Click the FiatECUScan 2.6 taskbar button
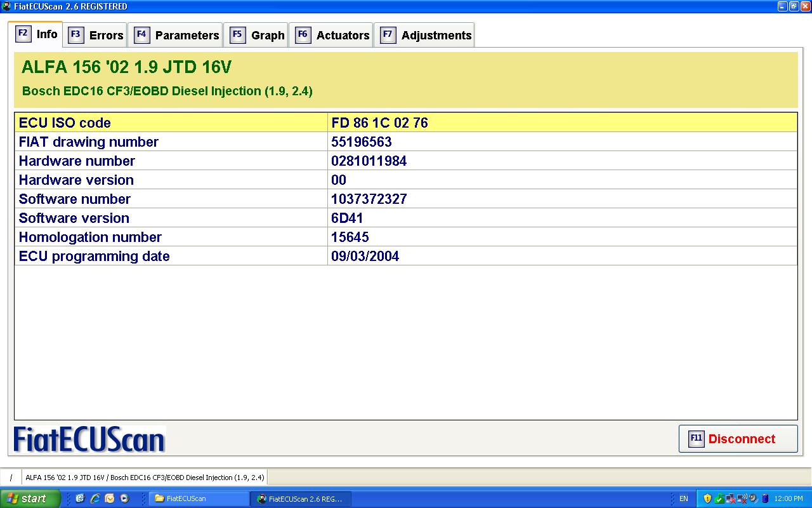The height and width of the screenshot is (508, 812). tap(301, 498)
